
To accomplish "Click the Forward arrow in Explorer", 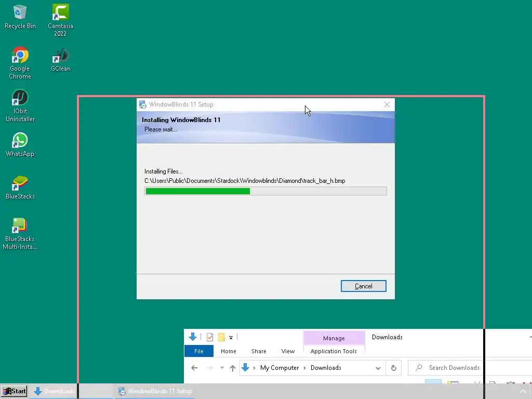I will click(210, 368).
